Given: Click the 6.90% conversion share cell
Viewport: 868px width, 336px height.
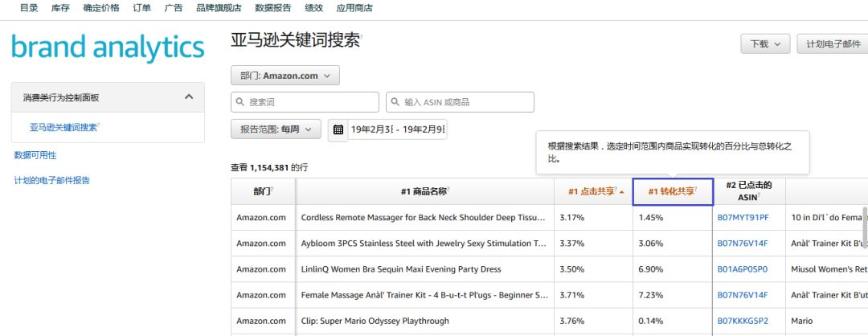Looking at the screenshot, I should click(x=673, y=269).
